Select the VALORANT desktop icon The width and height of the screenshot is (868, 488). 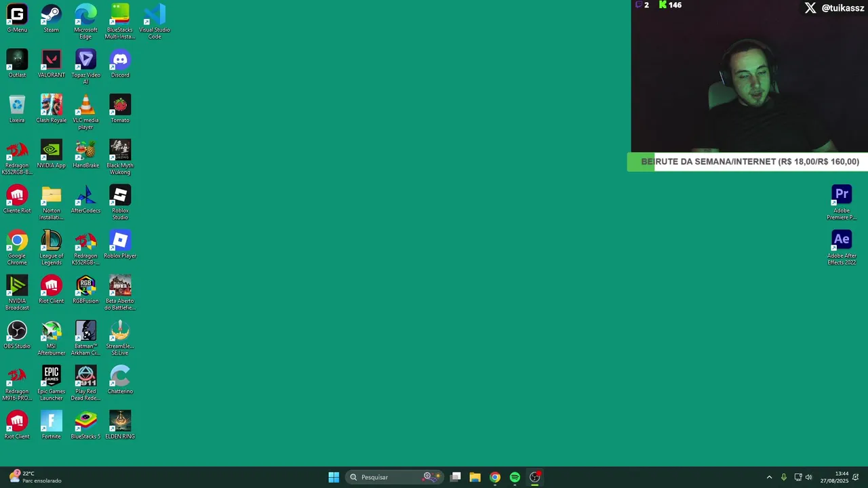point(52,64)
